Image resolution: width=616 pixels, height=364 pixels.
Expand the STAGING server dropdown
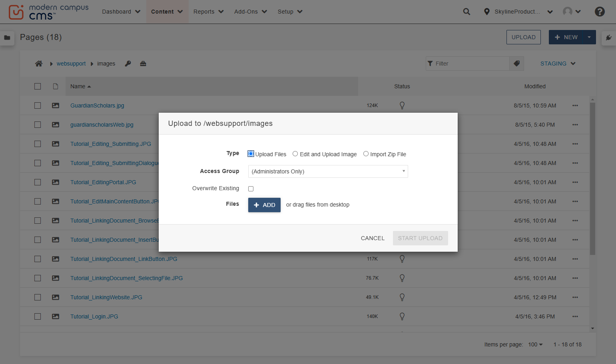558,64
